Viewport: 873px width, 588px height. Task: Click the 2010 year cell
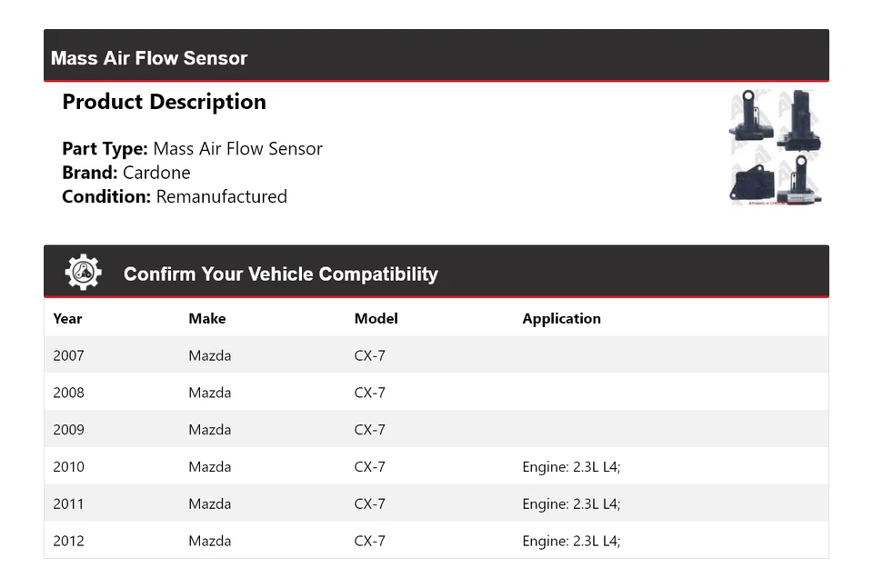[x=68, y=467]
